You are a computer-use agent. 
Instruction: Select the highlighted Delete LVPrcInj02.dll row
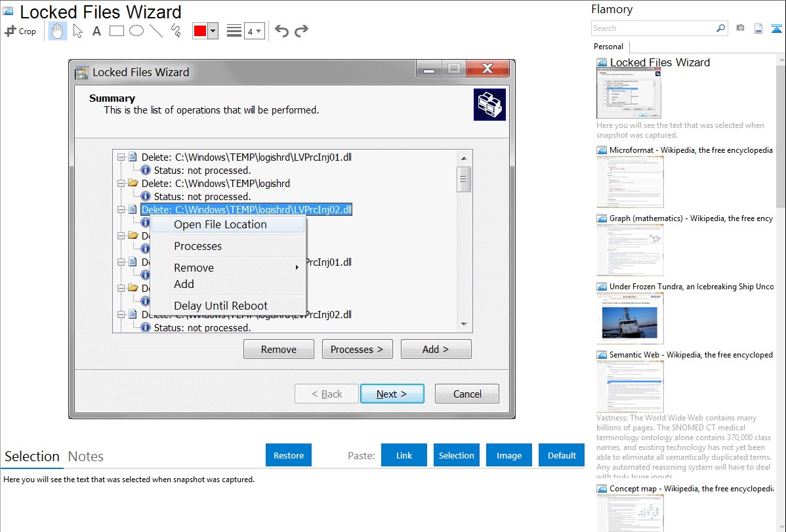[246, 210]
